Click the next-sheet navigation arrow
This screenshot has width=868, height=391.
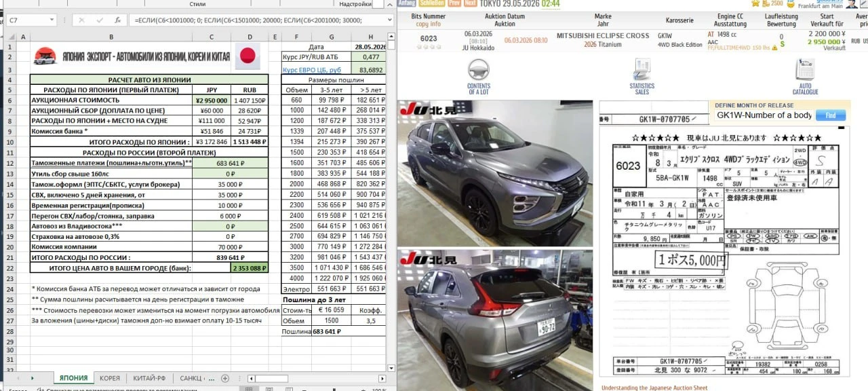pyautogui.click(x=32, y=378)
